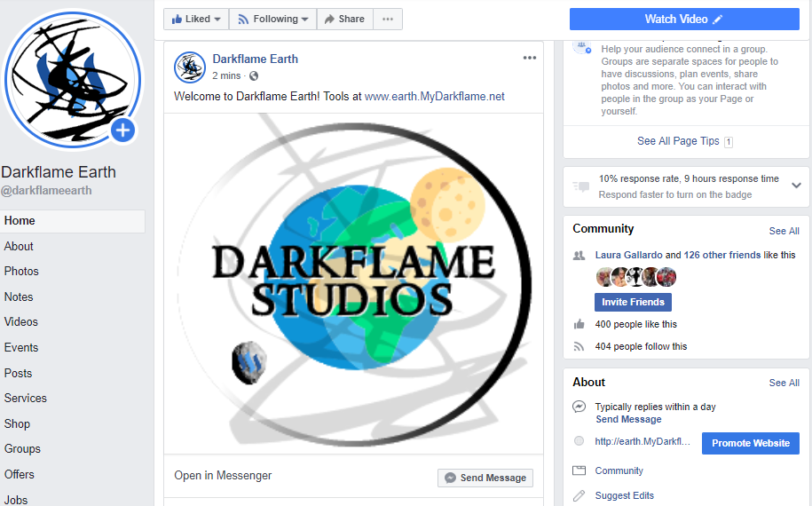
Task: Select About in the page sidebar
Action: click(19, 247)
